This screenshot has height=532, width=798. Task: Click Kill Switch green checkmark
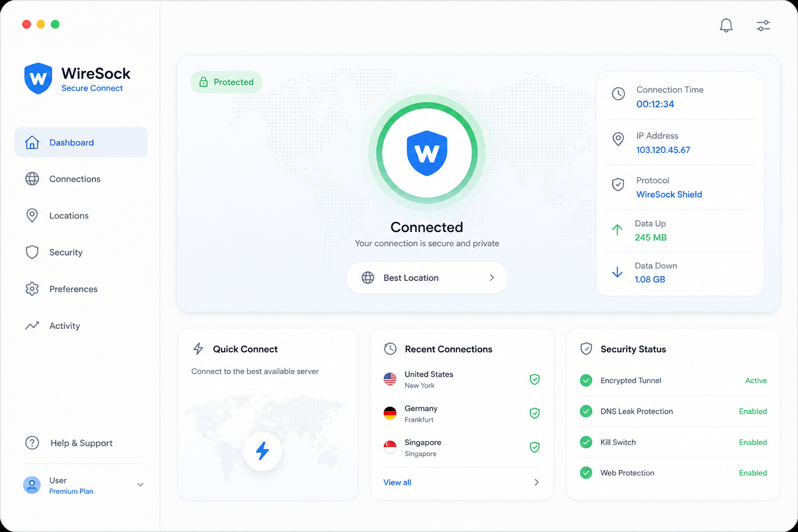coord(586,442)
